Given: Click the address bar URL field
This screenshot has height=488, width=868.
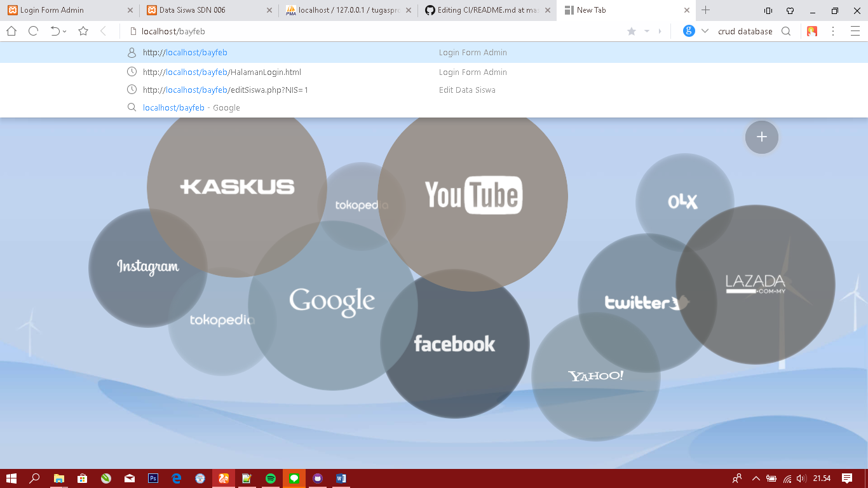Looking at the screenshot, I should pyautogui.click(x=375, y=31).
